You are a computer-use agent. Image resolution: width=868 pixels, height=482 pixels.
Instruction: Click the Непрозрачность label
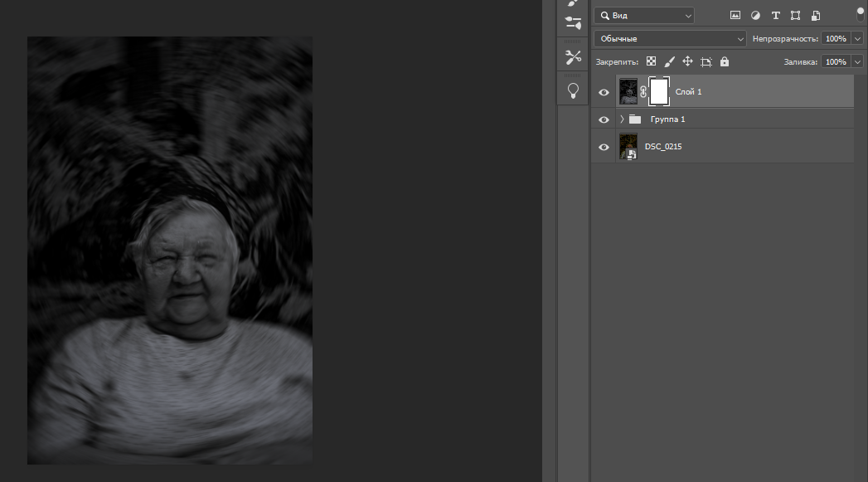click(x=785, y=39)
